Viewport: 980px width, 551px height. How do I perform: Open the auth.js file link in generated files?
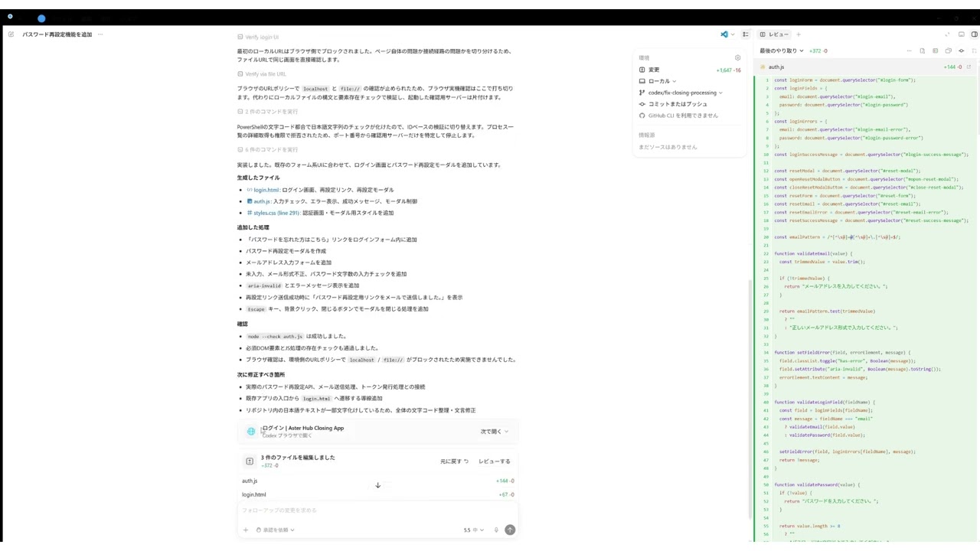[x=262, y=201]
